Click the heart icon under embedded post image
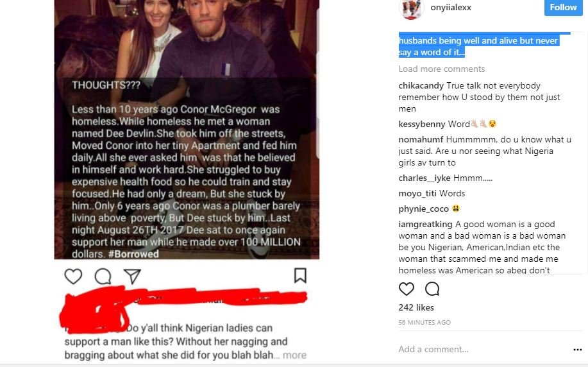Viewport: 588px width, 367px height. coord(74,276)
